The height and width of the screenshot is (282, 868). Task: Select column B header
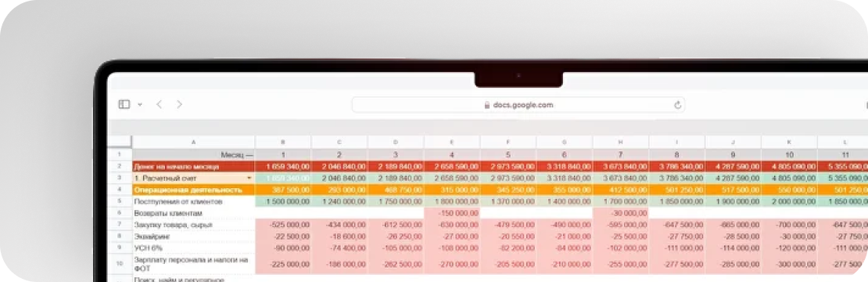coord(283,143)
